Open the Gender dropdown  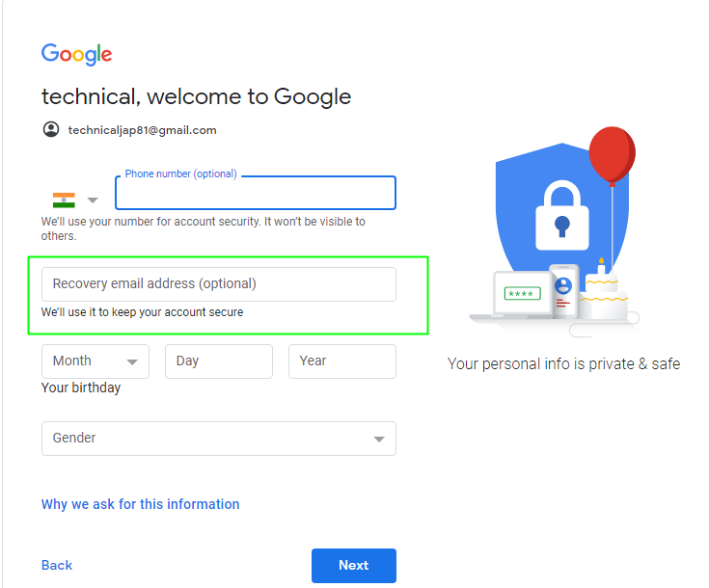(x=219, y=439)
